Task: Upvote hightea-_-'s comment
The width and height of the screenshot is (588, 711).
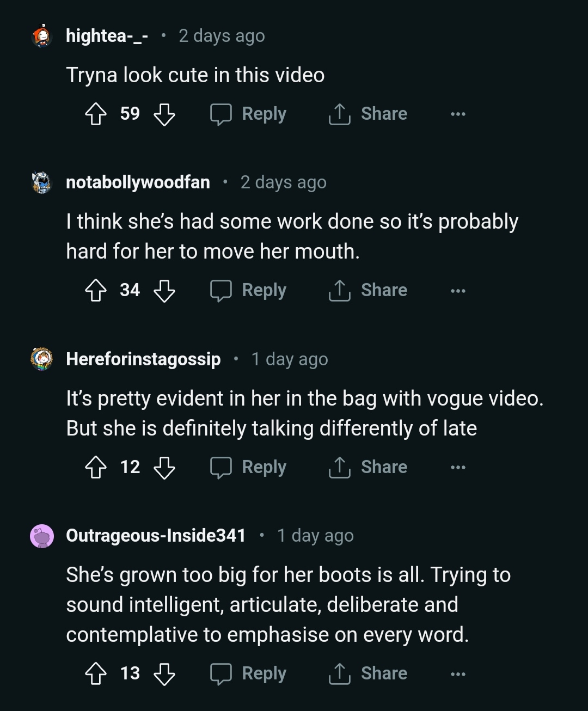Action: tap(96, 114)
